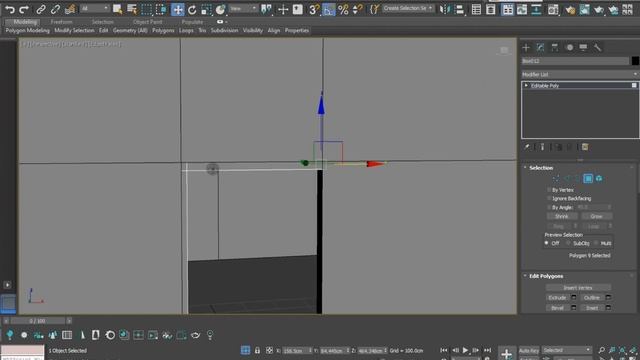Open the Create Selection Set dropdown
This screenshot has height=360, width=640.
point(408,9)
